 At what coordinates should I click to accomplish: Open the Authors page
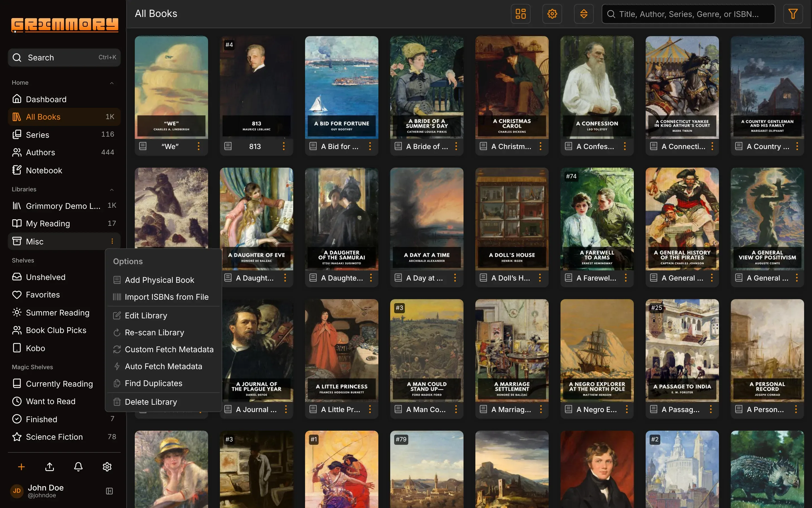[64, 152]
